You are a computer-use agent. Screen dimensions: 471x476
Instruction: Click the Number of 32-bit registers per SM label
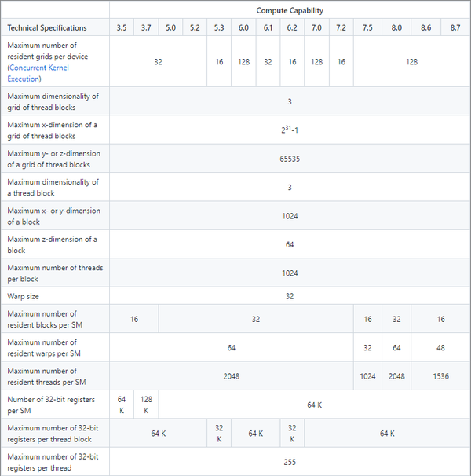tap(52, 405)
